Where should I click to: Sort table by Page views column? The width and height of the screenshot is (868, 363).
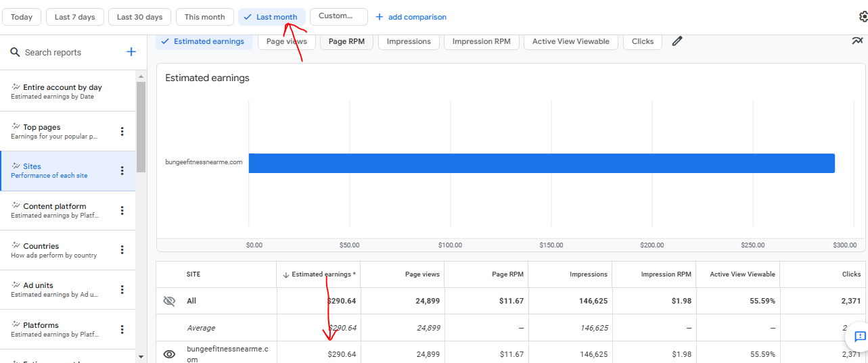click(x=422, y=274)
